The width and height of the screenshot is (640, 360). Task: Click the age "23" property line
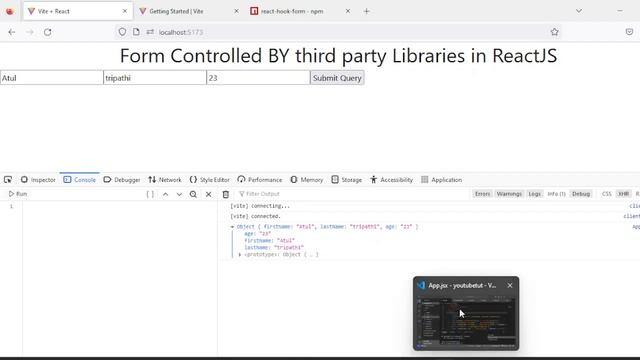coord(258,233)
